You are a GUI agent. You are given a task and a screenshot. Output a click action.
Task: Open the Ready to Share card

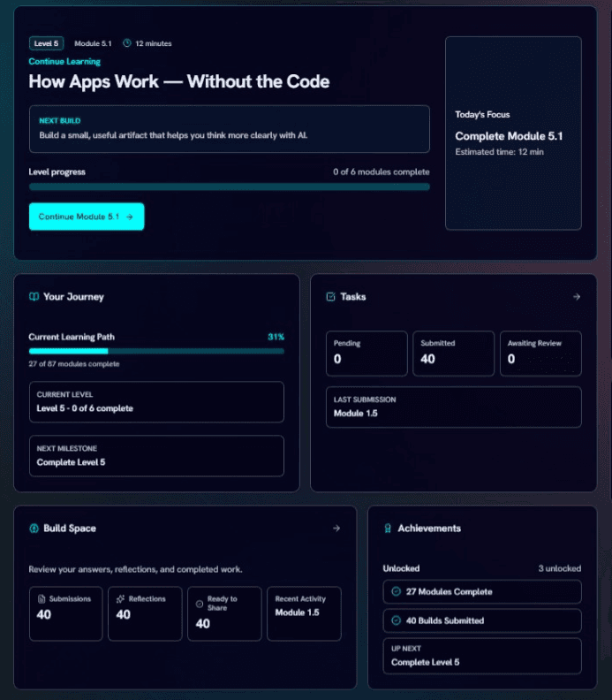tap(224, 614)
